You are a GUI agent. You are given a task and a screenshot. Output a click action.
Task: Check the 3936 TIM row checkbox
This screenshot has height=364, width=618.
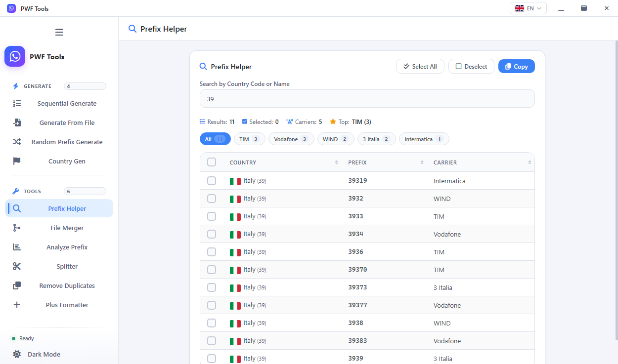point(212,252)
